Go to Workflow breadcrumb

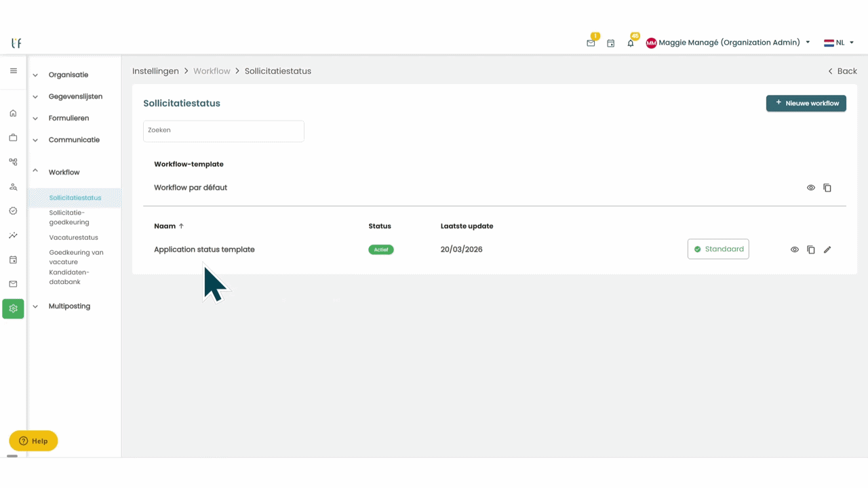point(212,71)
